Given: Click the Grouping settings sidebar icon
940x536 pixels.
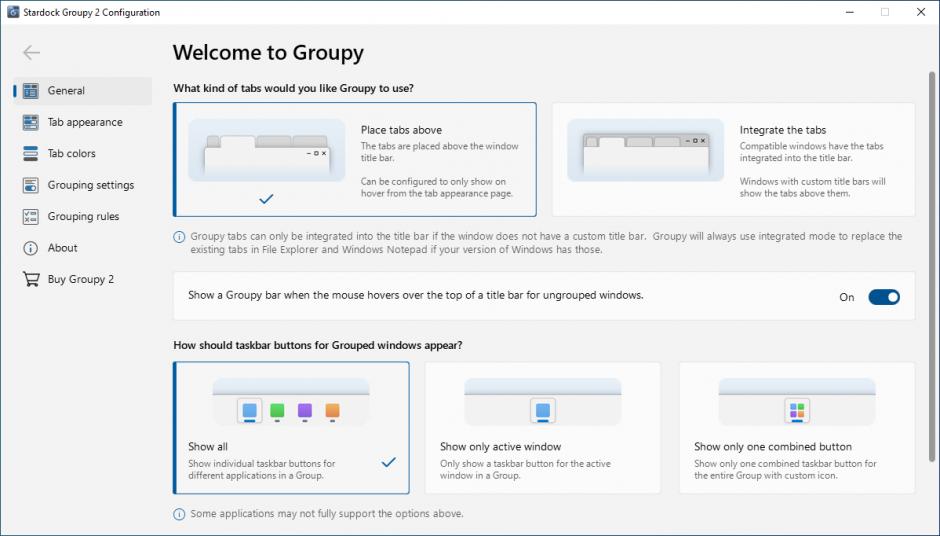Looking at the screenshot, I should pos(31,185).
